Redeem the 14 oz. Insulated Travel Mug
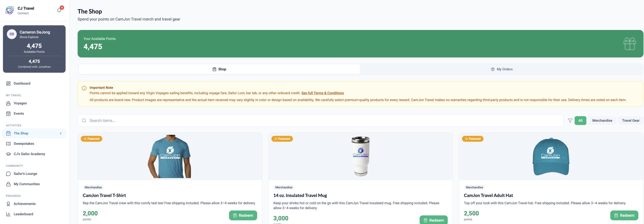This screenshot has width=644, height=224. [434, 220]
